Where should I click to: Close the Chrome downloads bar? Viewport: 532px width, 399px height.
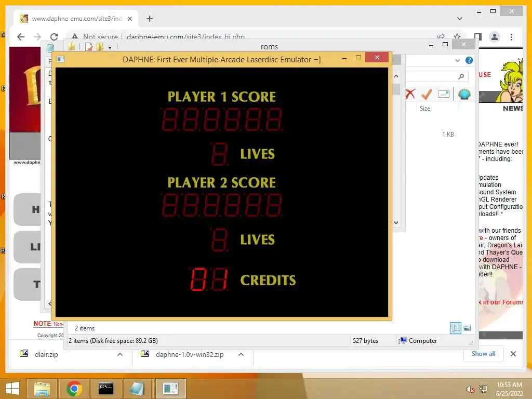click(x=513, y=354)
